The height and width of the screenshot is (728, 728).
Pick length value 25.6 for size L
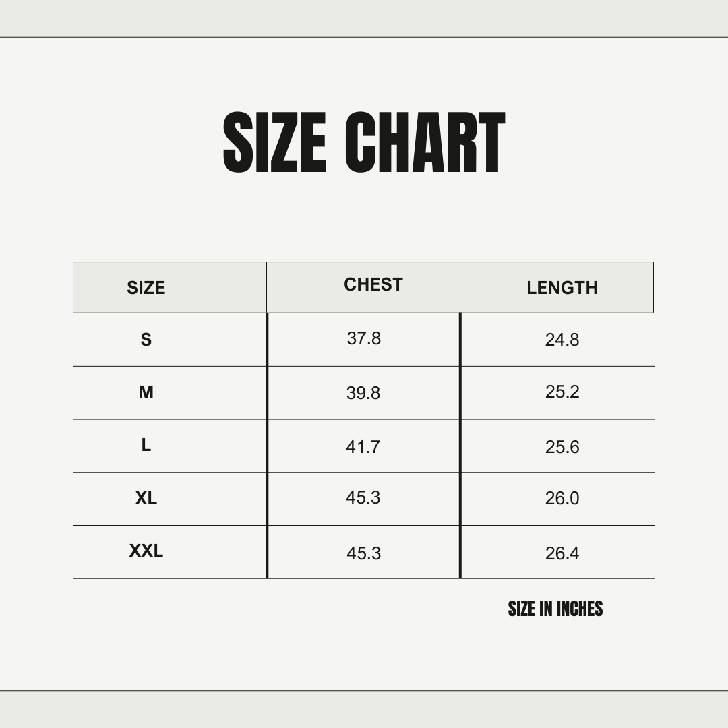(562, 447)
